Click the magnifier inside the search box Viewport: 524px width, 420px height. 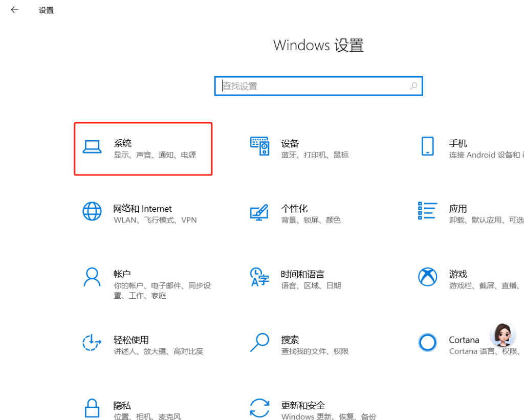point(413,86)
